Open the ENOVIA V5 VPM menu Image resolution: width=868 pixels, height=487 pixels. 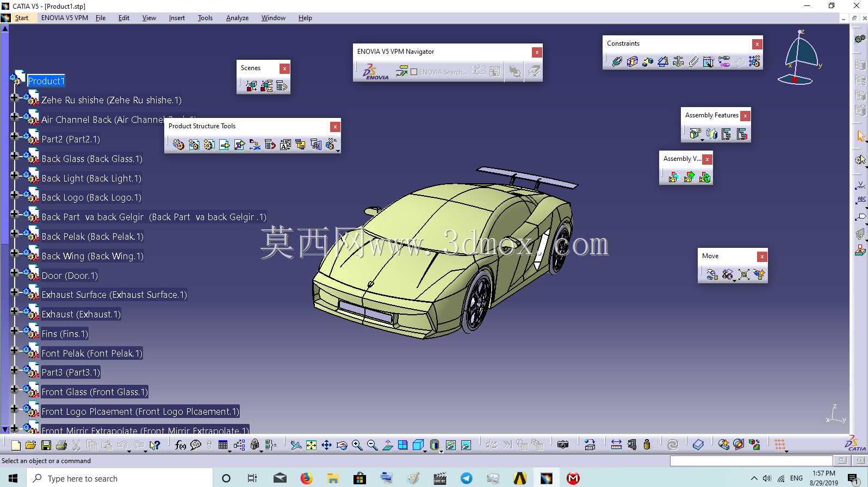click(x=65, y=18)
